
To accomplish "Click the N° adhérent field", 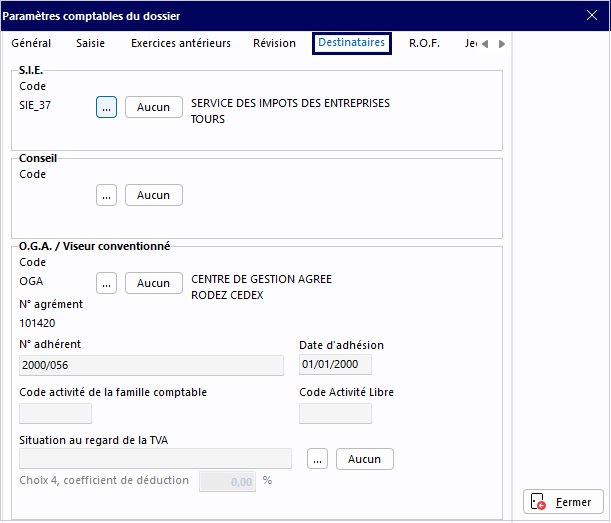I will pyautogui.click(x=151, y=365).
